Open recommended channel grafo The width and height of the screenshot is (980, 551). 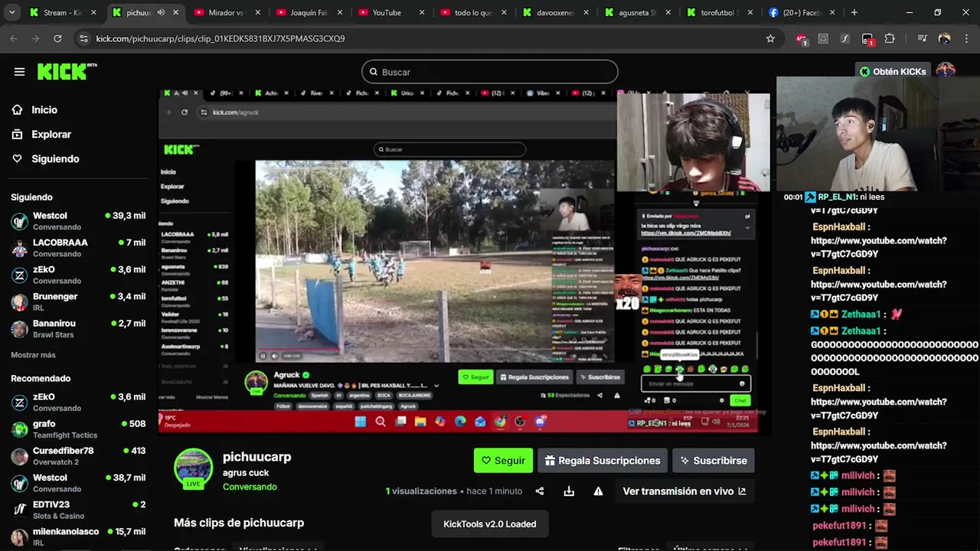[77, 429]
